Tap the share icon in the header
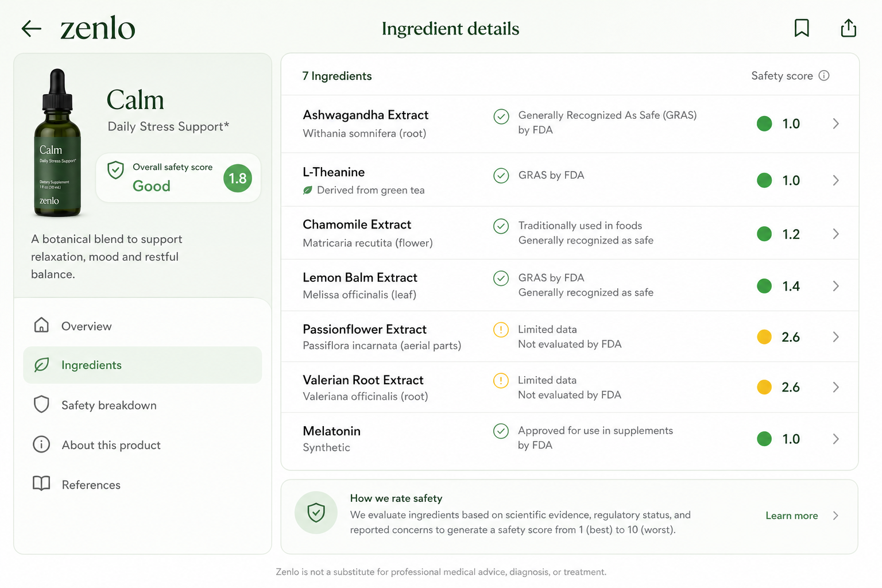 pyautogui.click(x=849, y=28)
